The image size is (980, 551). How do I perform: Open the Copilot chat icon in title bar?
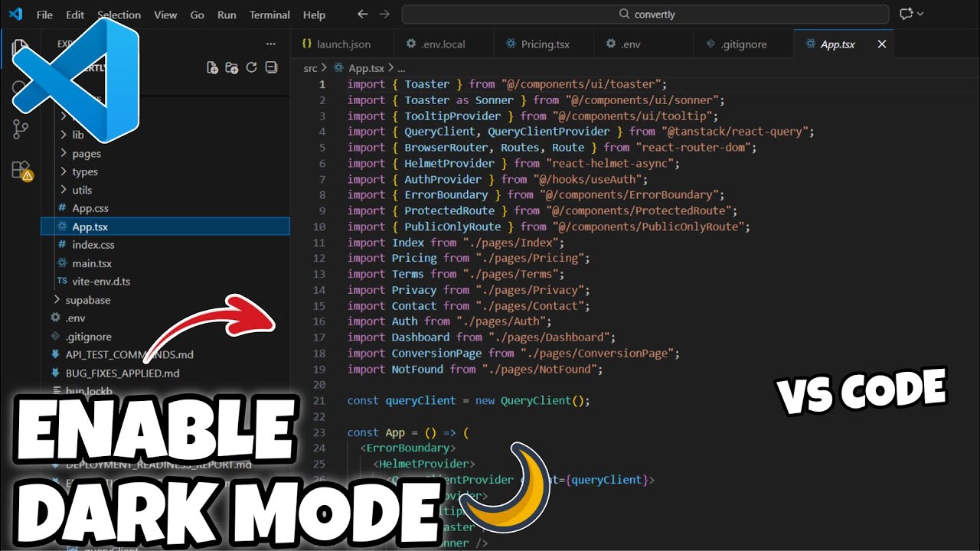(906, 15)
